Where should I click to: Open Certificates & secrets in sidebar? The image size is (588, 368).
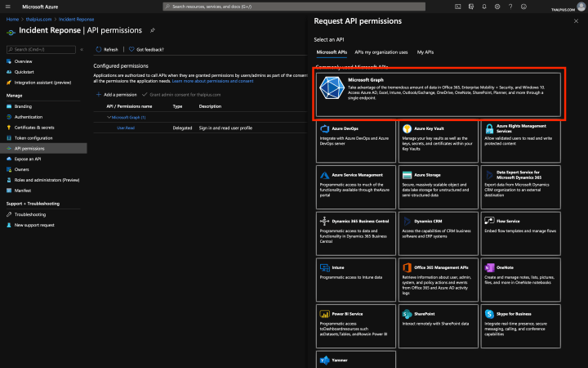click(34, 128)
